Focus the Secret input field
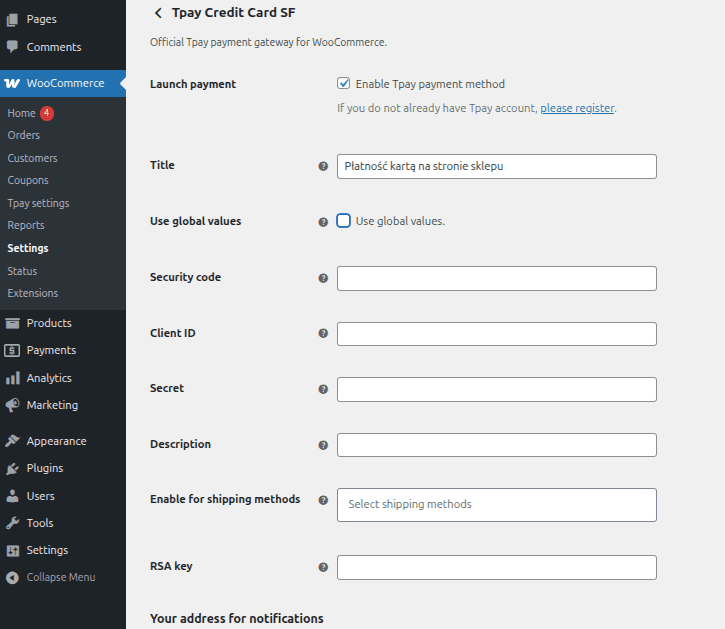Viewport: 725px width, 629px height. [x=496, y=389]
